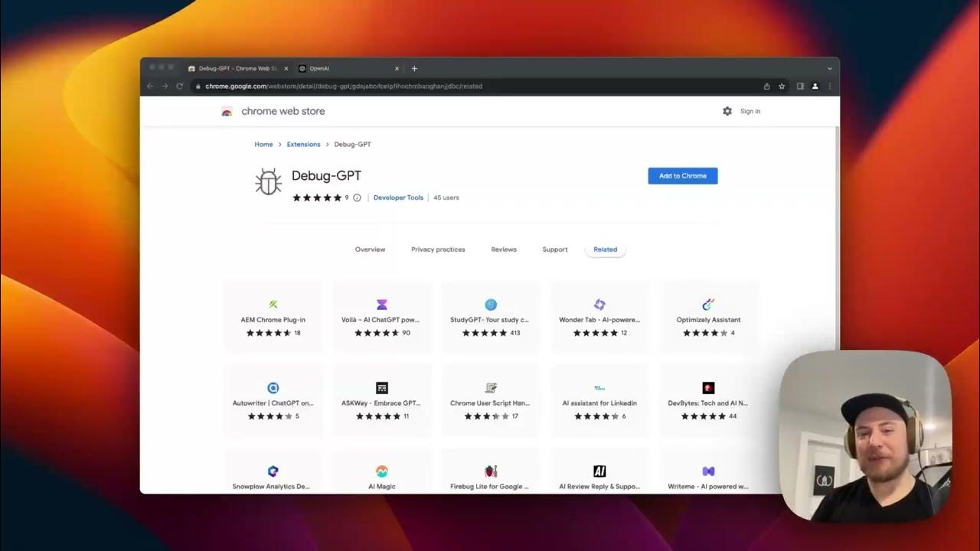The width and height of the screenshot is (980, 551).
Task: Click the 45 users text
Action: [446, 197]
